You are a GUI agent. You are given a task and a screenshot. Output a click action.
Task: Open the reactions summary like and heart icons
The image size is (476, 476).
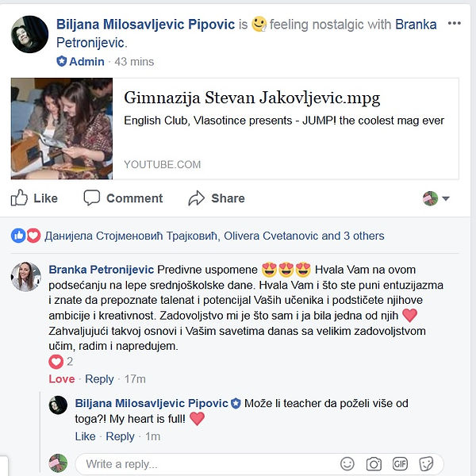point(25,236)
